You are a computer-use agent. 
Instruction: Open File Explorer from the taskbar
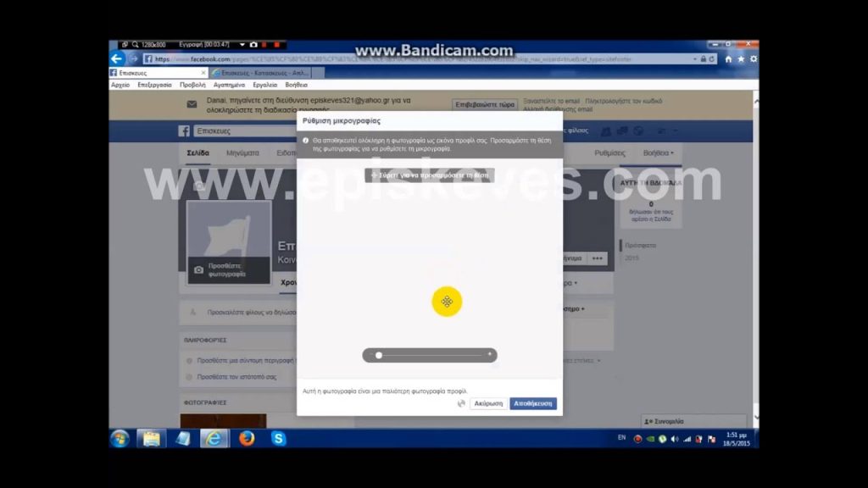151,439
